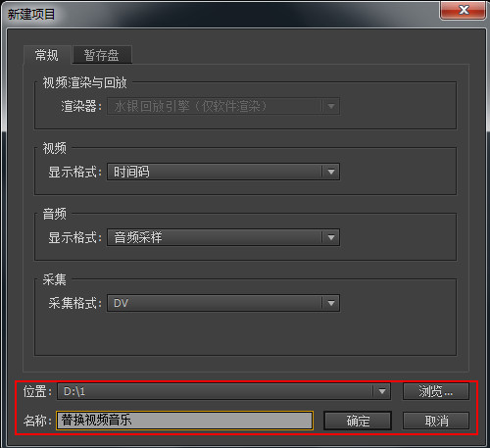Click the 取消 cancel button
Image resolution: width=490 pixels, height=448 pixels.
coord(436,421)
